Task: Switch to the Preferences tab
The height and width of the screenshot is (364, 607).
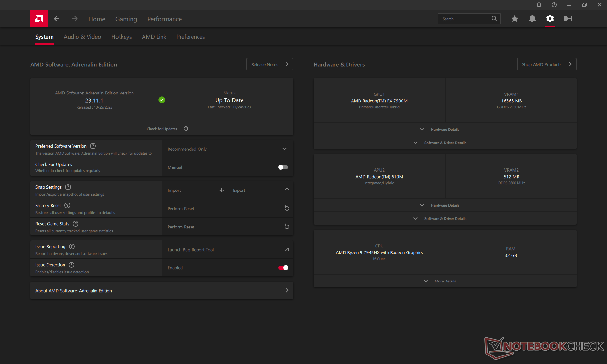Action: click(191, 37)
